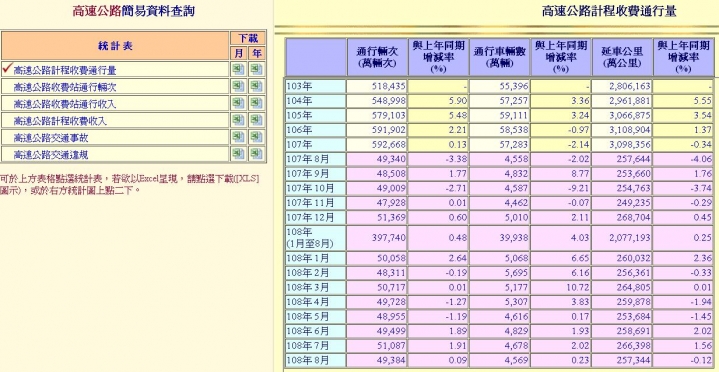Select the 108年 5月 row label
Image resolution: width=719 pixels, height=372 pixels.
(315, 317)
